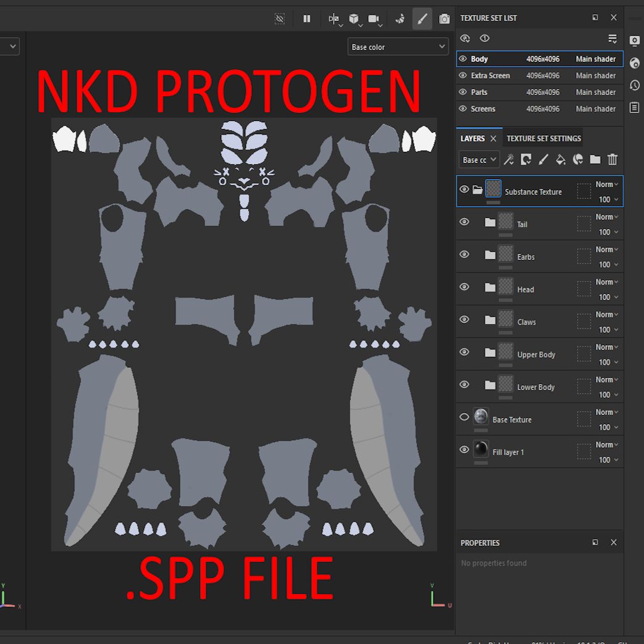Open the Base color channel dropdown
The width and height of the screenshot is (644, 644).
[x=398, y=46]
